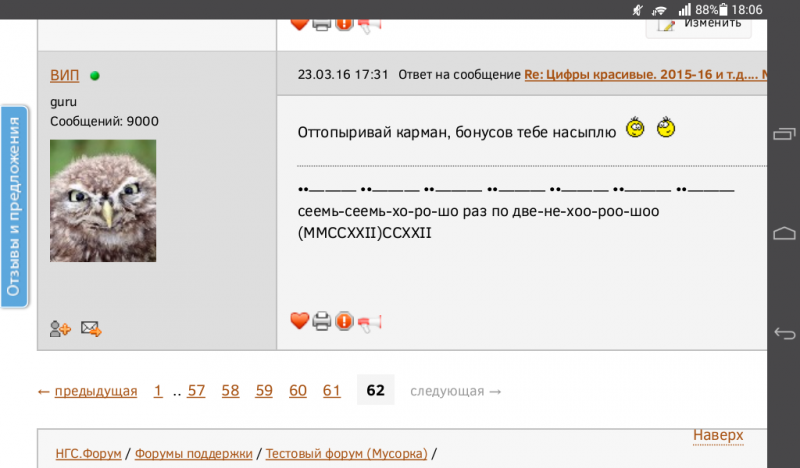Click the owl avatar image

pyautogui.click(x=103, y=201)
